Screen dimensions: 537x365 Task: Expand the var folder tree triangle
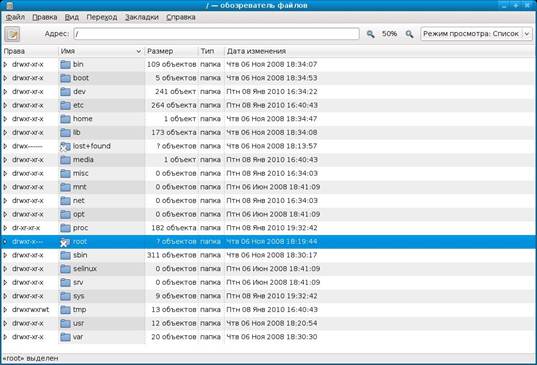point(5,337)
